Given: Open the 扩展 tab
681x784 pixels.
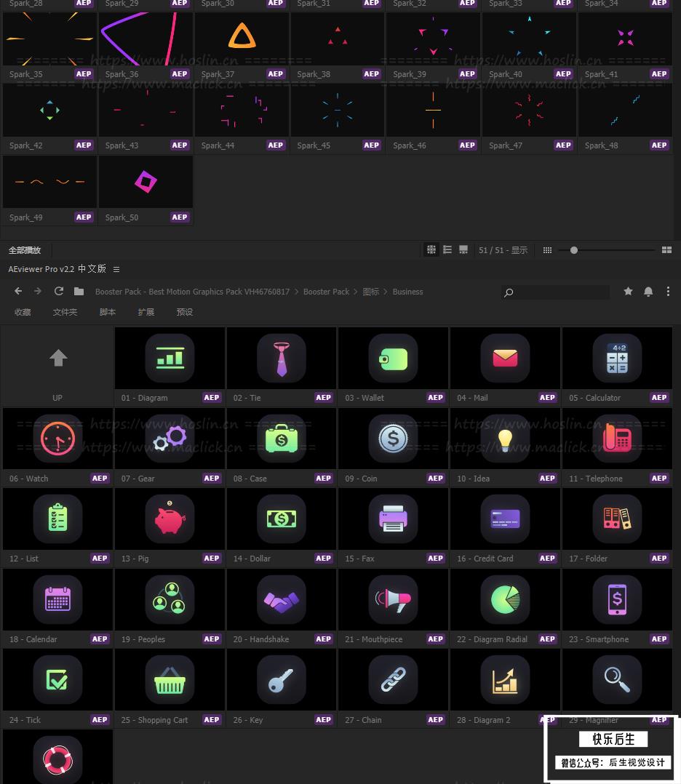Looking at the screenshot, I should click(146, 312).
